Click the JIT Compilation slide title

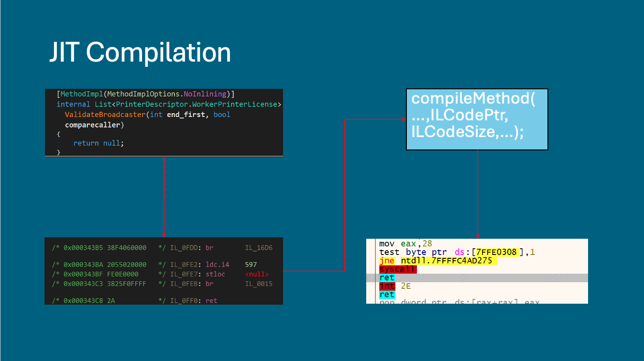140,52
